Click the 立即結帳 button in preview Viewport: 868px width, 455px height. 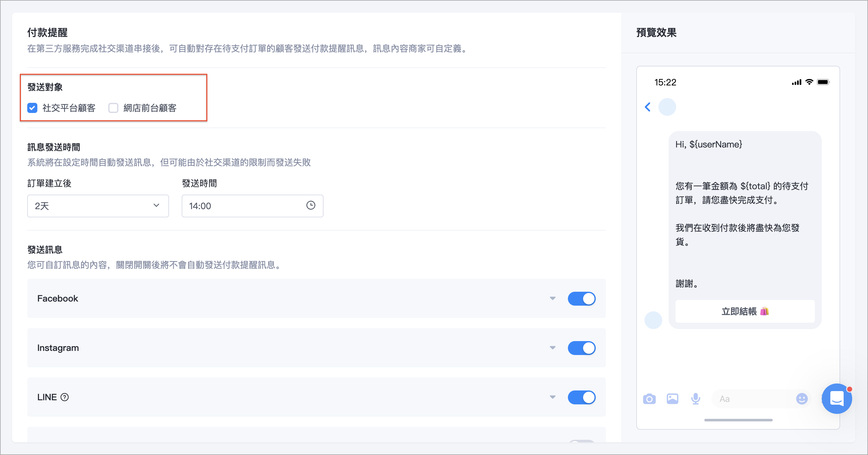pos(745,311)
